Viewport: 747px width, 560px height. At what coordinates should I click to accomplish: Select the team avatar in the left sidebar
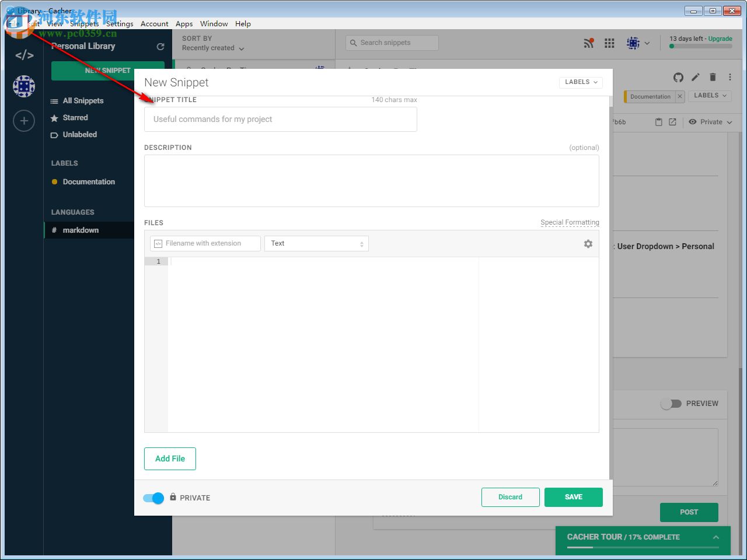pyautogui.click(x=24, y=86)
